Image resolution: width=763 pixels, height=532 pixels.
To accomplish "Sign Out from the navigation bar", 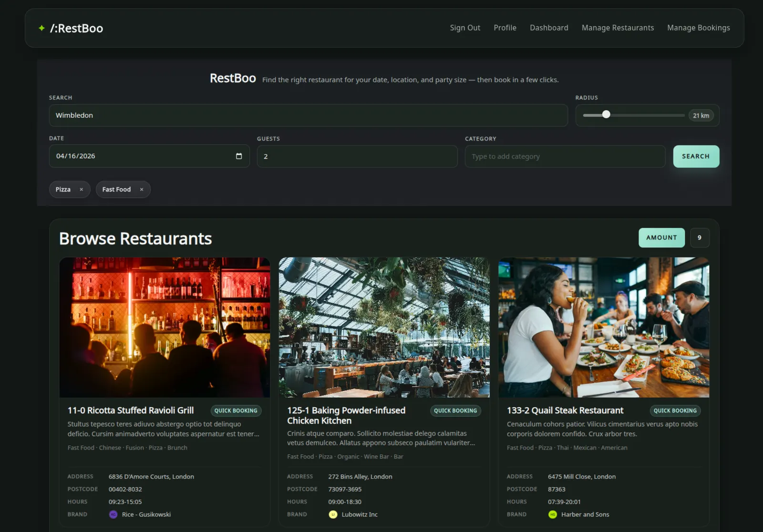I will pos(465,28).
